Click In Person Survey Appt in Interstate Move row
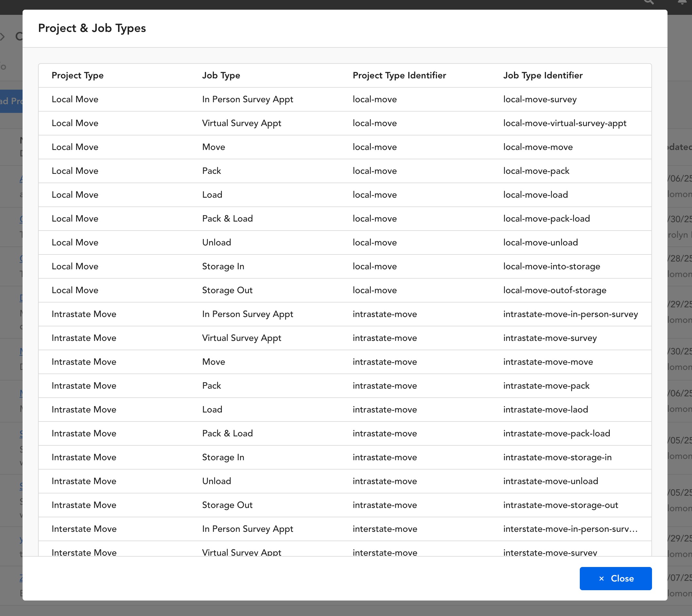This screenshot has height=616, width=692. pos(247,529)
